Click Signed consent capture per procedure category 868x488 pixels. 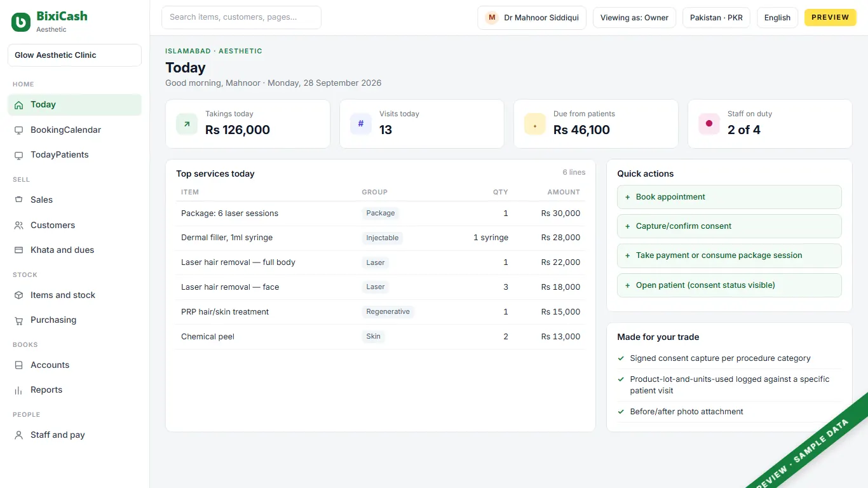click(720, 358)
